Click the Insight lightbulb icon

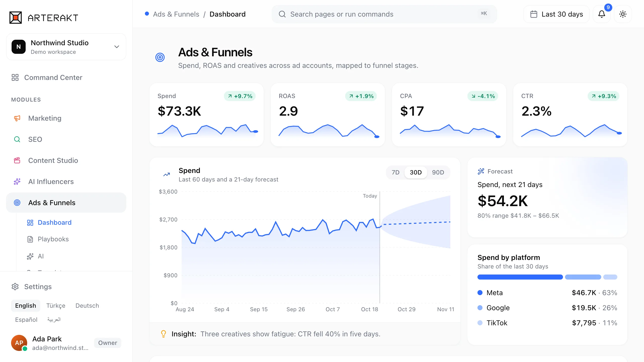pos(164,334)
